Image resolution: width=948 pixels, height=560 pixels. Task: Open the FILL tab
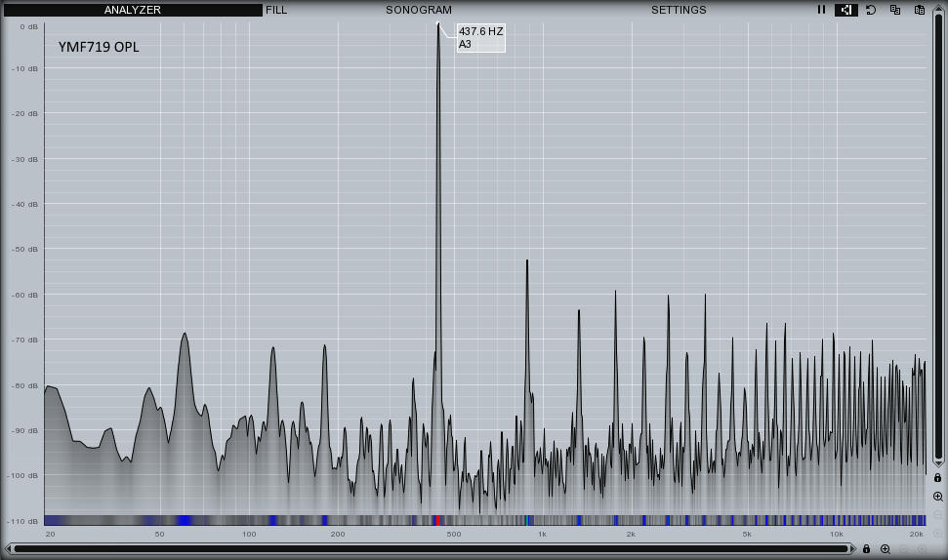[x=276, y=10]
